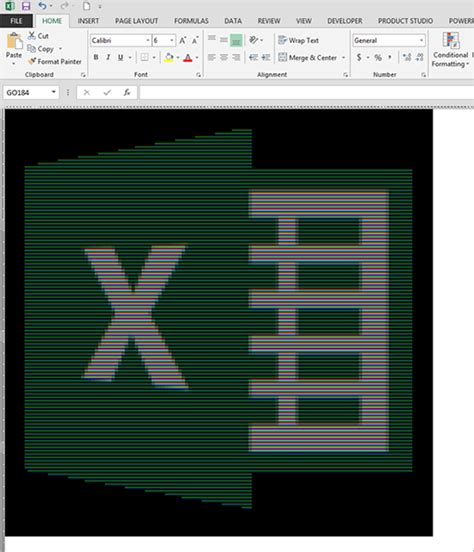Open the FILE tab

click(x=16, y=21)
